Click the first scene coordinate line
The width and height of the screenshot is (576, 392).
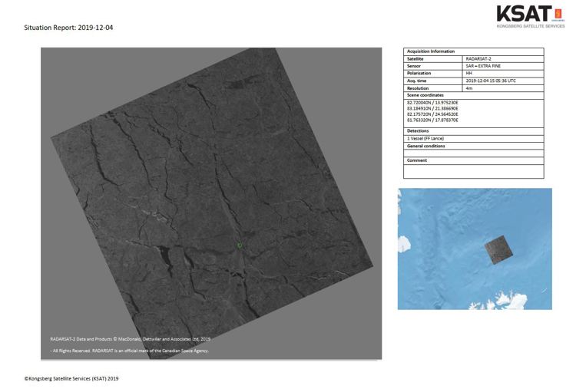[x=432, y=102]
